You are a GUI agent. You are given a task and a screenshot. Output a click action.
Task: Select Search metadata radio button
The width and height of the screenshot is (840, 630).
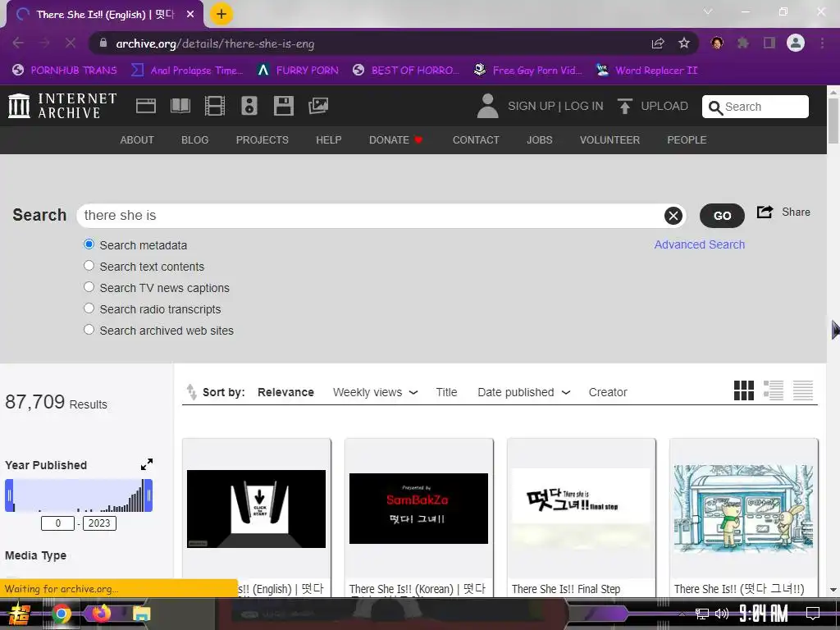tap(89, 244)
